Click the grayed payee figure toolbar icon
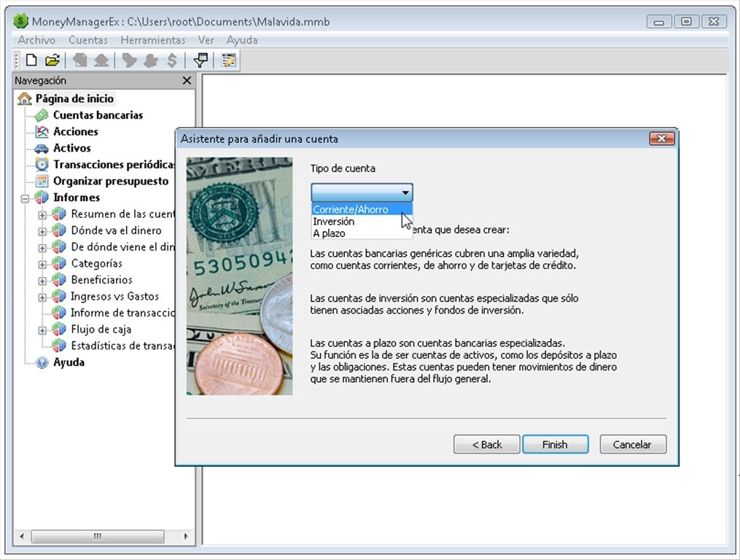 point(150,60)
